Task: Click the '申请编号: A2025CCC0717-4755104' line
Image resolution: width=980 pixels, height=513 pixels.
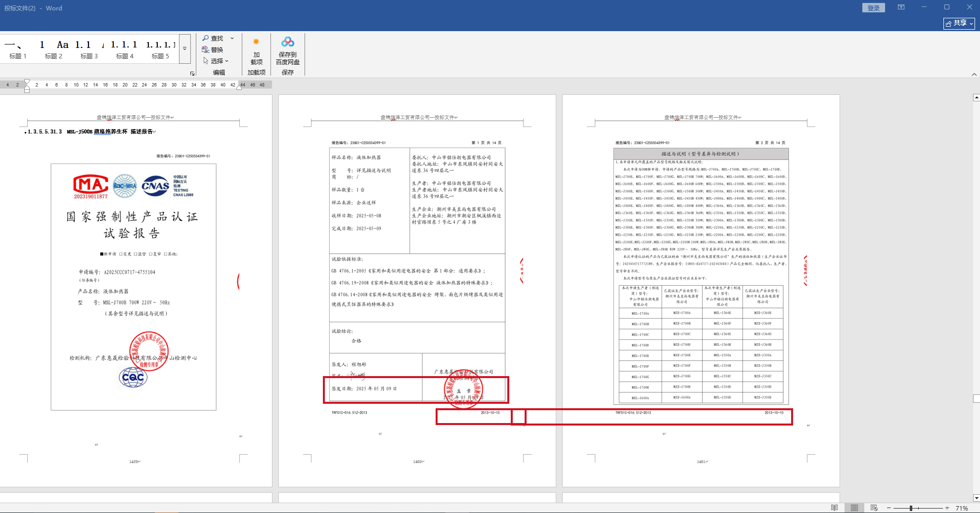Action: 117,272
